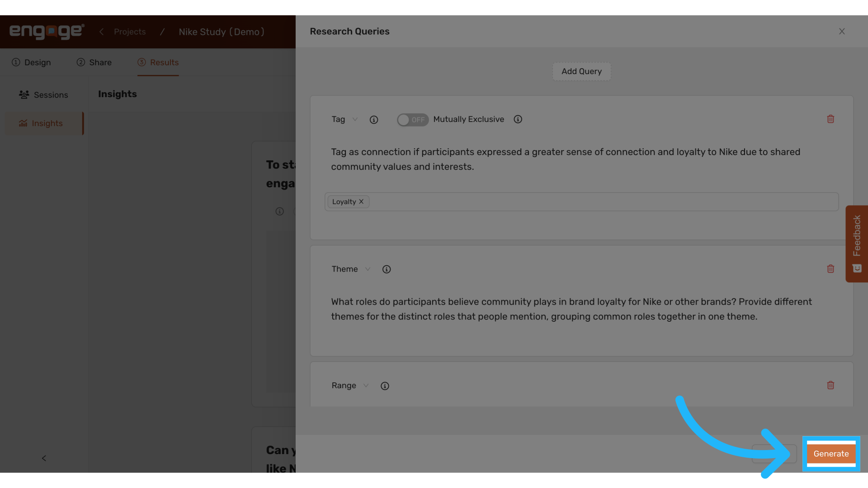Close the Research Queries panel
The width and height of the screenshot is (868, 488).
coord(842,31)
